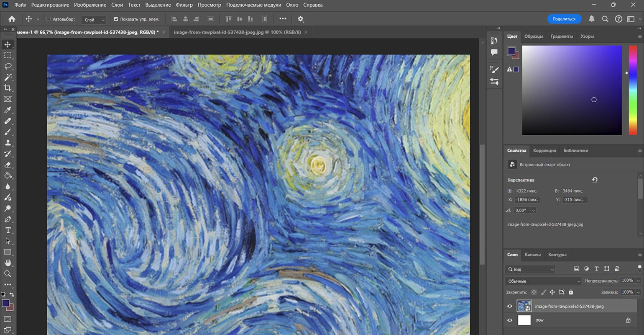
Task: Select the Path Selection tool
Action: pos(8,241)
